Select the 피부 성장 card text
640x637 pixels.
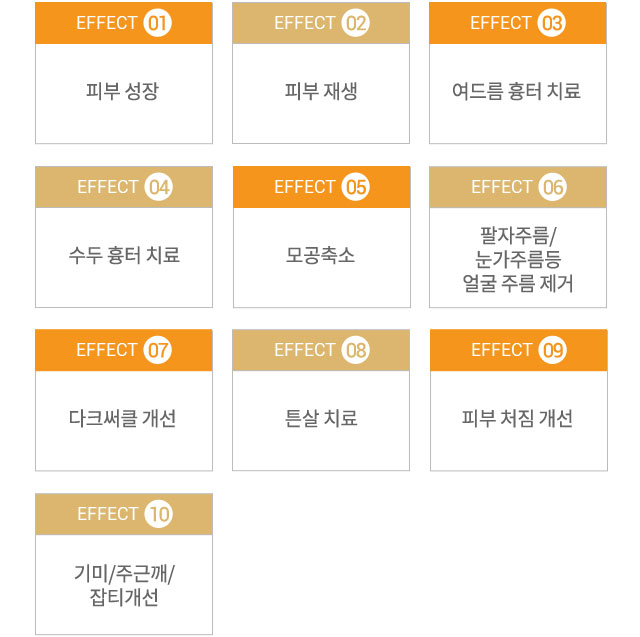[x=122, y=91]
